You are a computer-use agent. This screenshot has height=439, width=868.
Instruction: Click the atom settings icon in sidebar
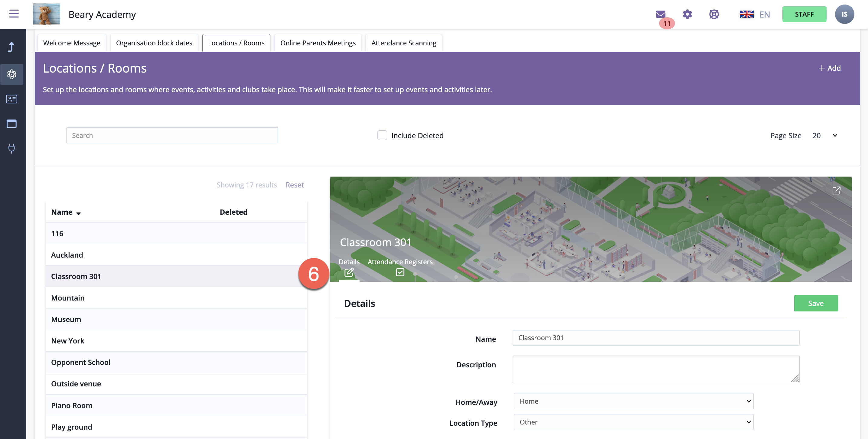tap(12, 74)
